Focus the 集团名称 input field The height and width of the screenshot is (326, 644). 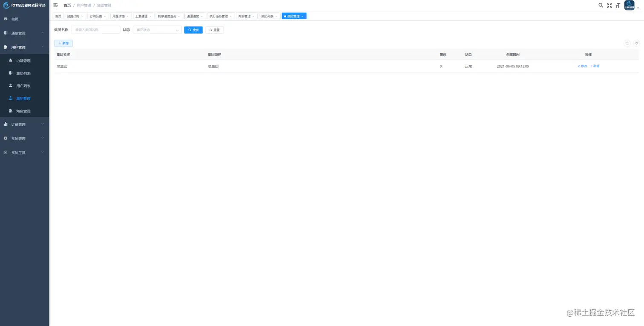pos(96,30)
